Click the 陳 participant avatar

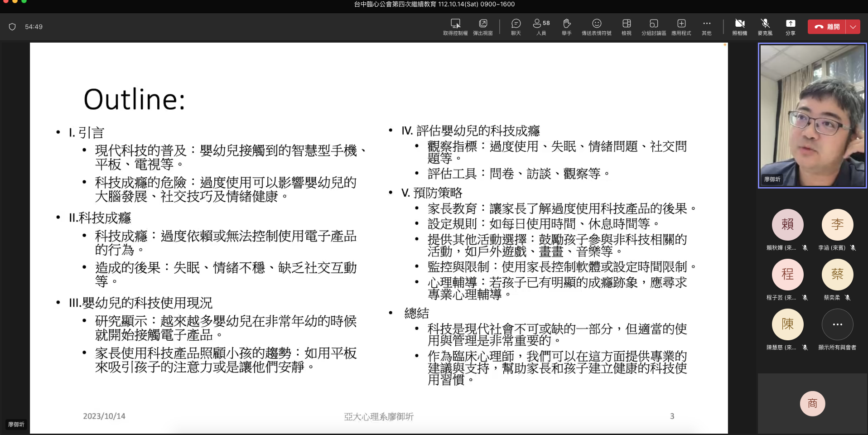pos(787,324)
